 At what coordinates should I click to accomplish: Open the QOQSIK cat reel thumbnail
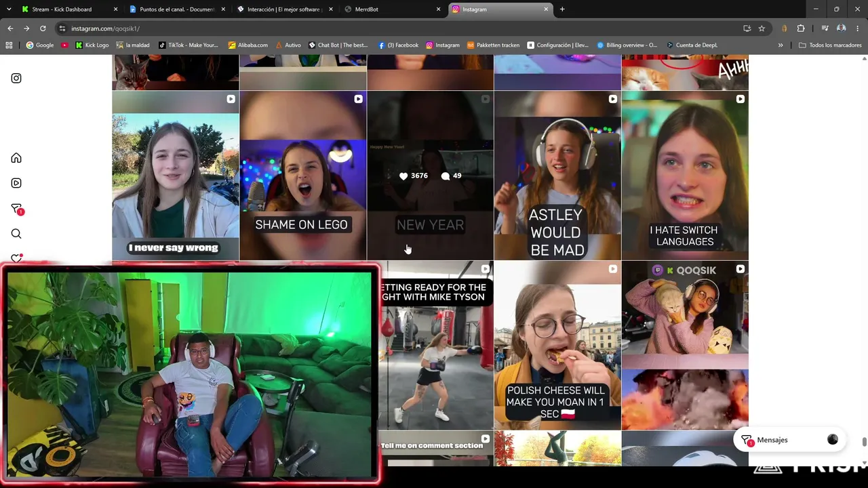[x=685, y=346]
